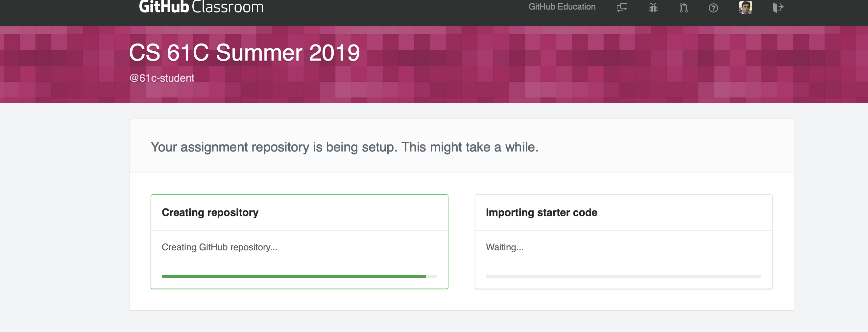The image size is (868, 332).
Task: Open the GitHub Education link
Action: [562, 6]
